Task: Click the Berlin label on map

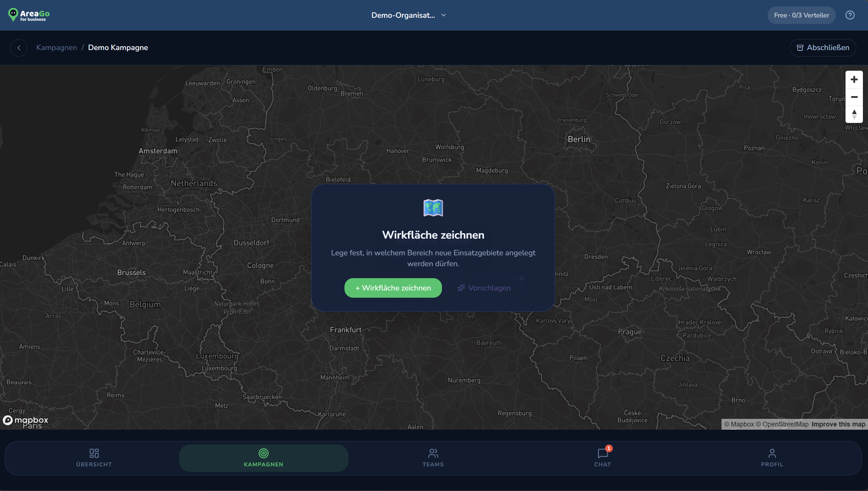Action: point(579,139)
